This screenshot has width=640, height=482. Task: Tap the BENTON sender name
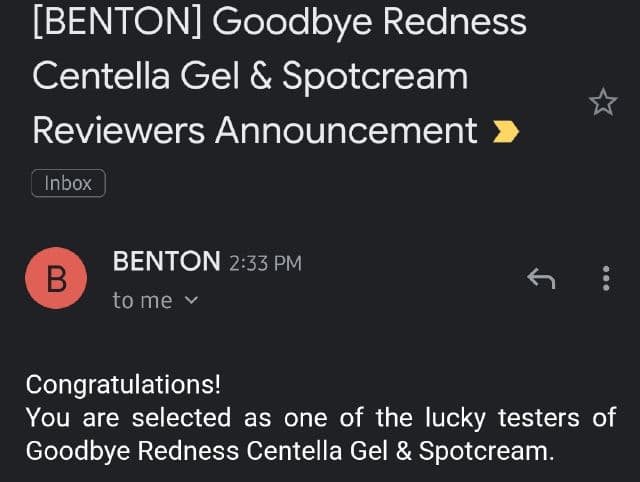pos(166,262)
